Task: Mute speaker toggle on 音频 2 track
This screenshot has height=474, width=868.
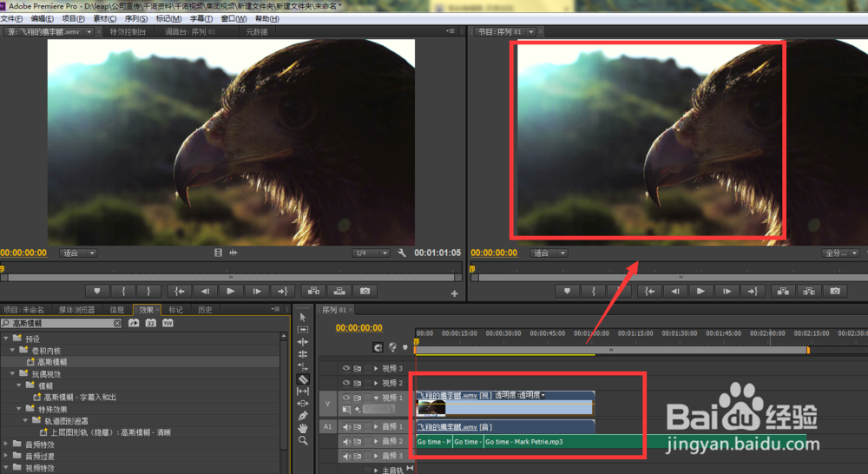Action: [347, 441]
